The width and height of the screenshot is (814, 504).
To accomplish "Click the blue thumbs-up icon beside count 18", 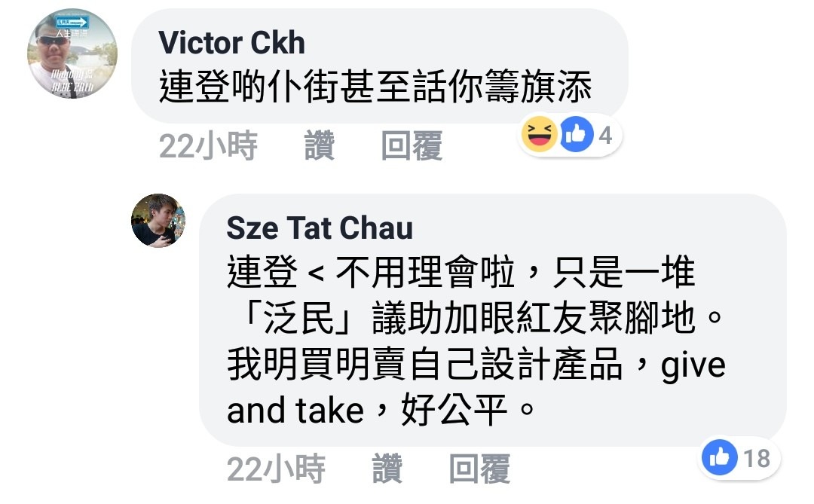I will (x=720, y=458).
